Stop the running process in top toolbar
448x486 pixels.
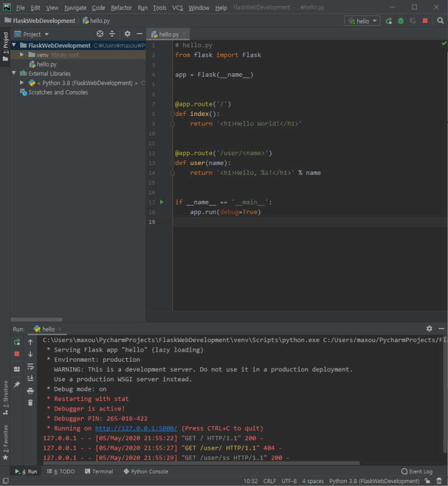point(425,21)
